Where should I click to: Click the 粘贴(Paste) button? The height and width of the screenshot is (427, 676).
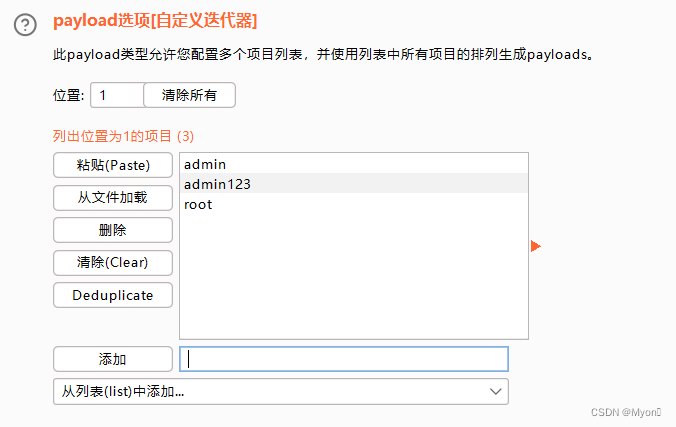pyautogui.click(x=113, y=165)
